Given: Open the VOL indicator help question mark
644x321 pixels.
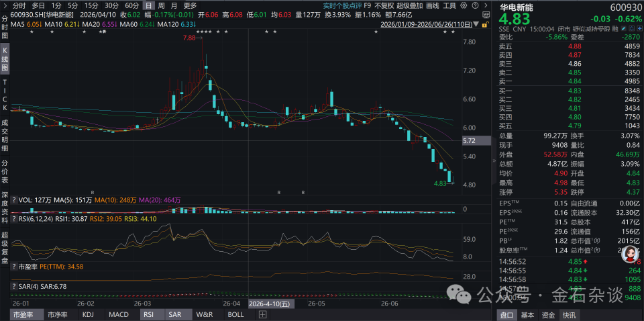Looking at the screenshot, I should [14, 200].
